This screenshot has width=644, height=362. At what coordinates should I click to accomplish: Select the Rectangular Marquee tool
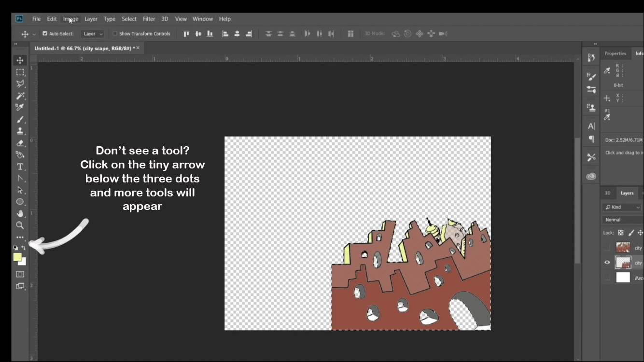pos(20,72)
